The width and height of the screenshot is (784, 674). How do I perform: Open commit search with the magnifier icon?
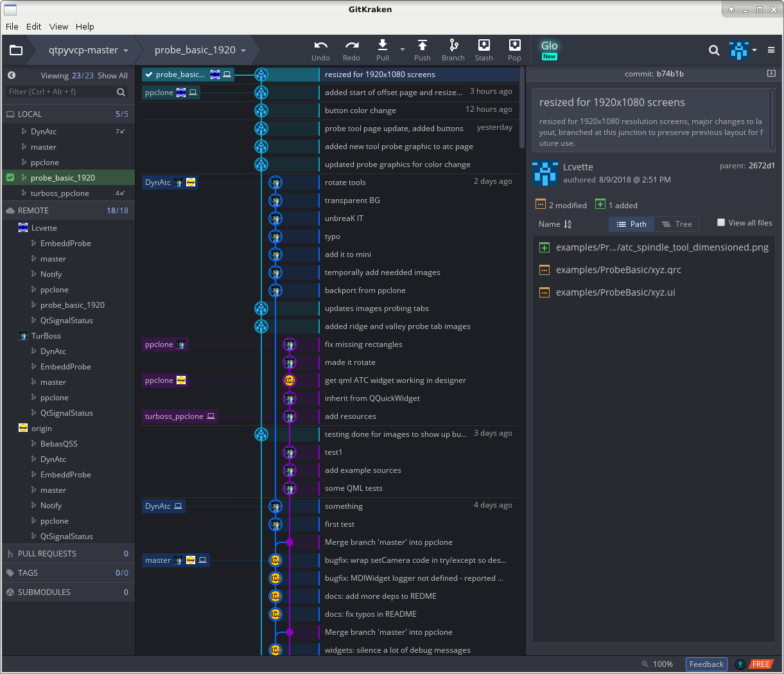(713, 50)
